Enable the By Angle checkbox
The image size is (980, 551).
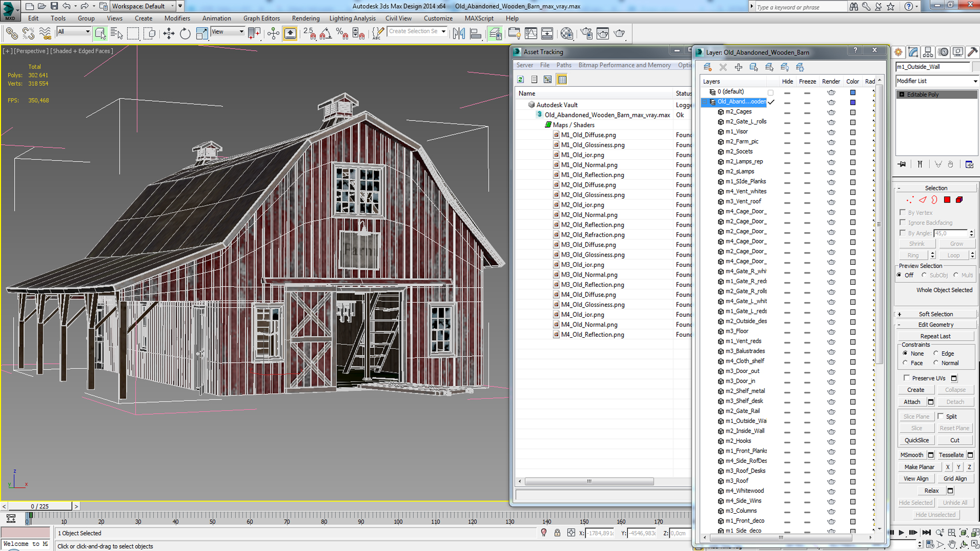(x=903, y=233)
